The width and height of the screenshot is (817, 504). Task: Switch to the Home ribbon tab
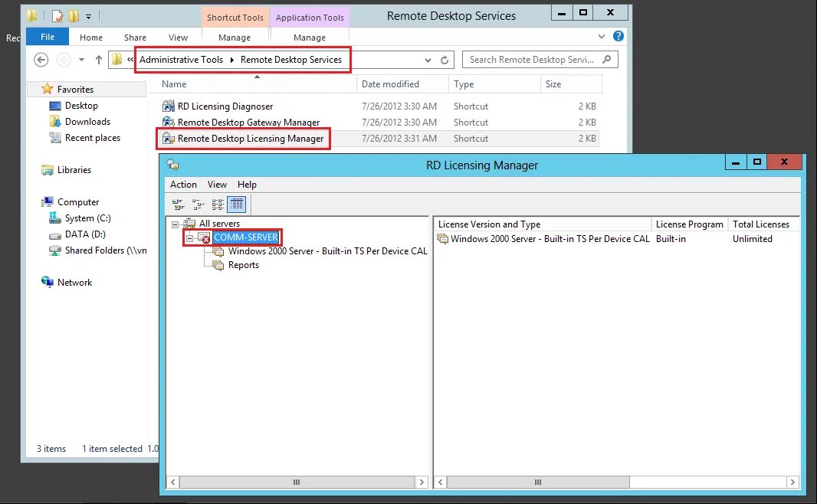pos(91,38)
